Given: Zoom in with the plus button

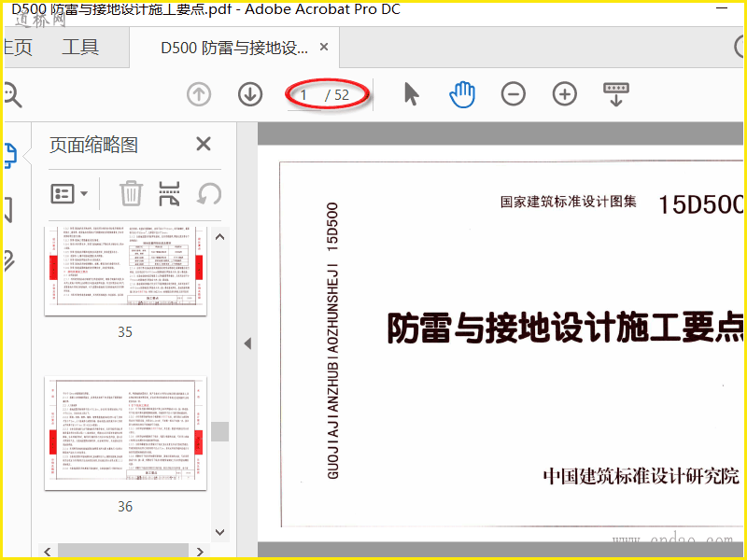Looking at the screenshot, I should point(565,94).
